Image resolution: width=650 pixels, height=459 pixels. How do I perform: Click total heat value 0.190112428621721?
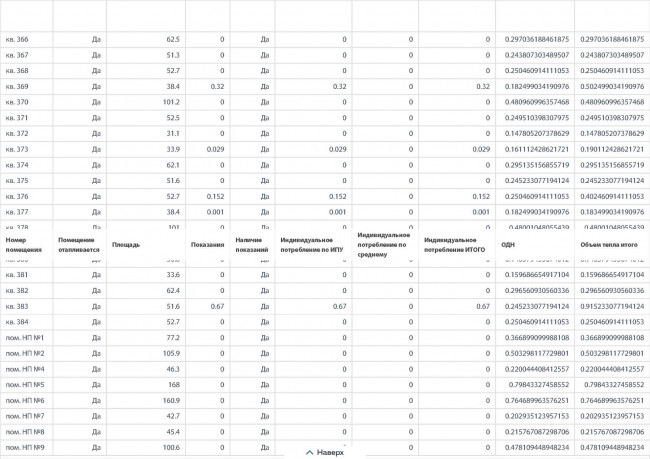[x=612, y=149]
